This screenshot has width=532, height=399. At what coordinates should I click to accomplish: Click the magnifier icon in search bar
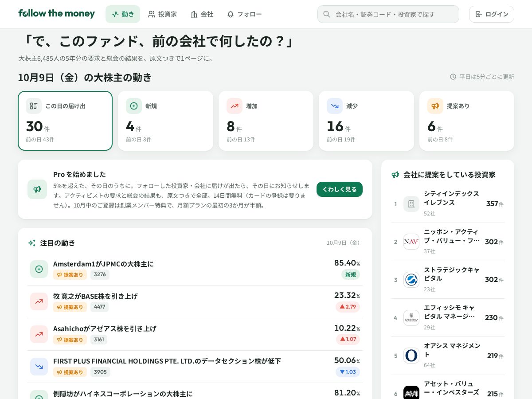pos(327,14)
